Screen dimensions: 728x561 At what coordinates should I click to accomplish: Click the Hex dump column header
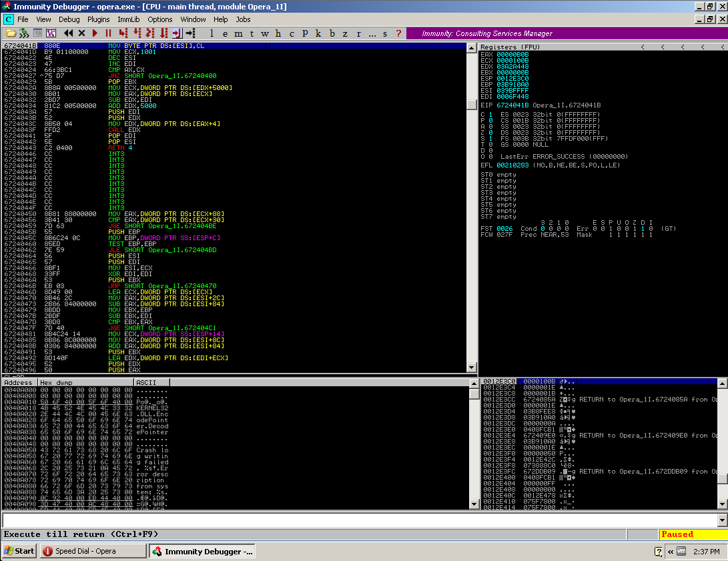(x=85, y=382)
